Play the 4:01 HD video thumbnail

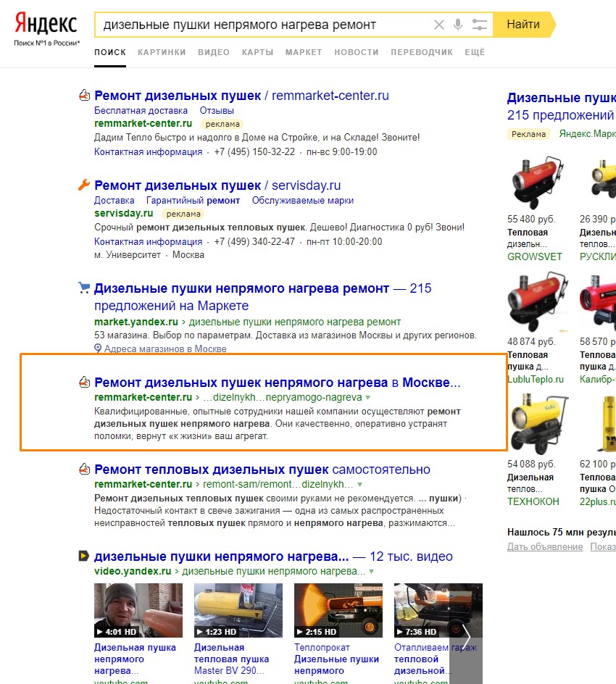[138, 610]
